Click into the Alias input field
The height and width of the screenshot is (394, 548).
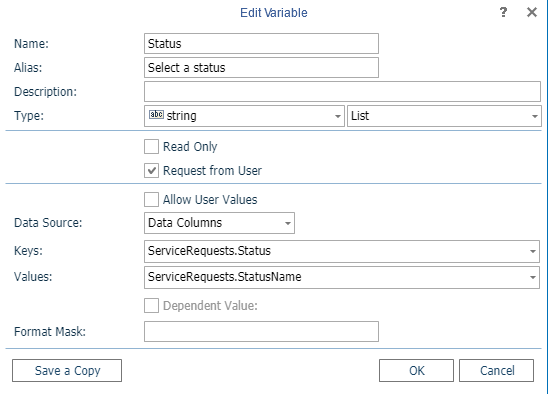[x=261, y=67]
